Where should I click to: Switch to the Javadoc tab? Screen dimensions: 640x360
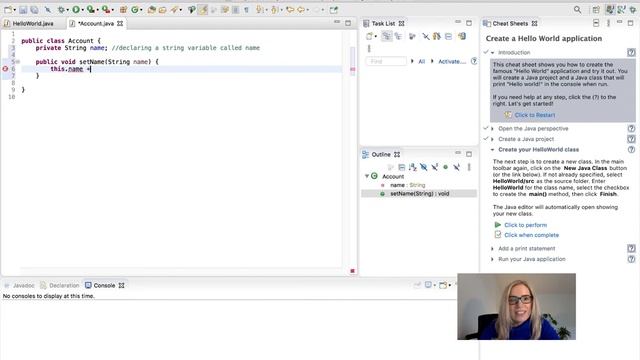coord(23,286)
